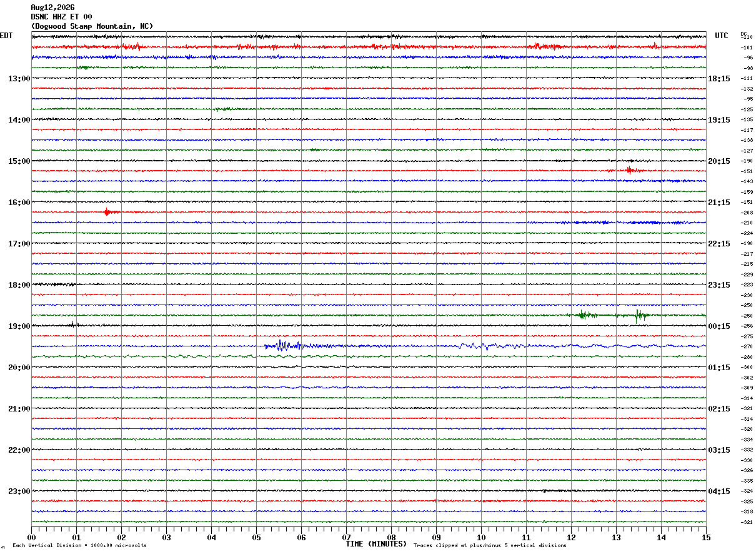Click the green seismic event on the 18:00 trace

[612, 315]
